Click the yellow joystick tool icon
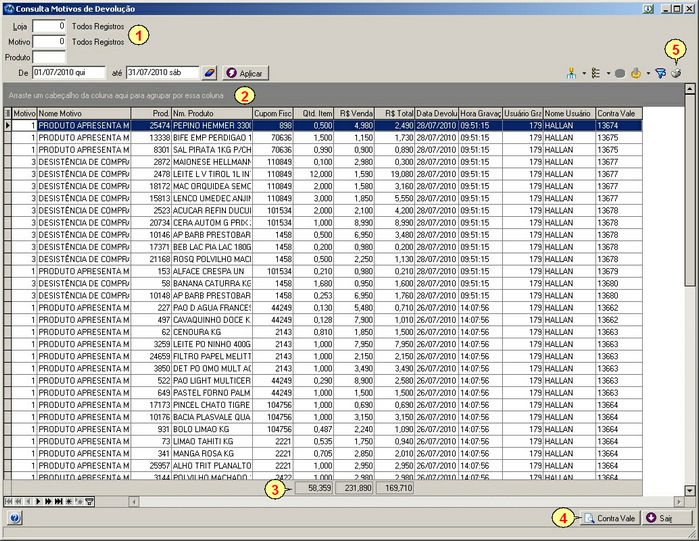The height and width of the screenshot is (541, 699). coord(636,73)
